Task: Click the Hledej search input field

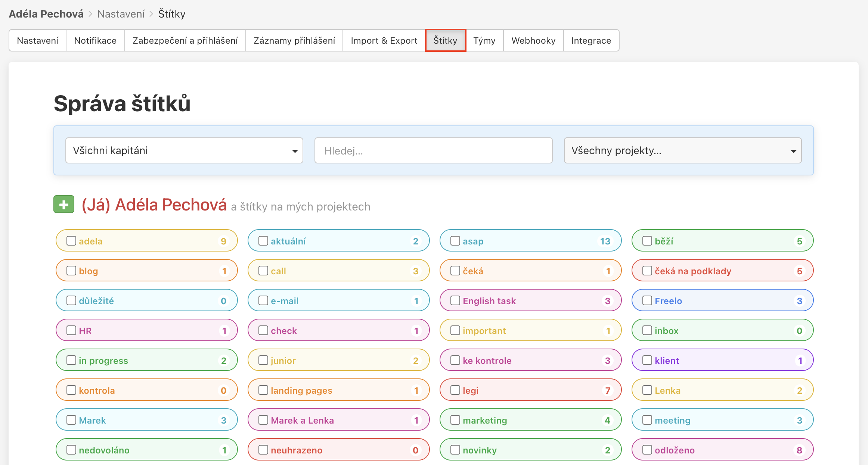Action: (x=433, y=151)
